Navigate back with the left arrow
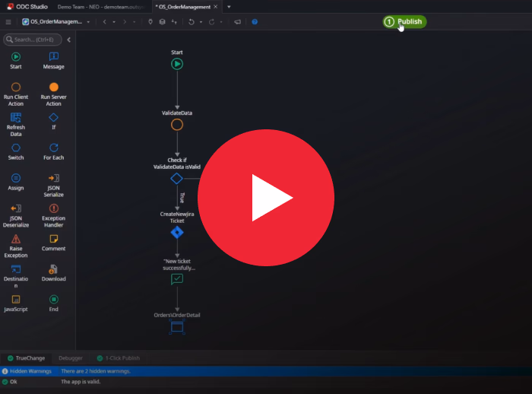The height and width of the screenshot is (394, 532). click(105, 22)
